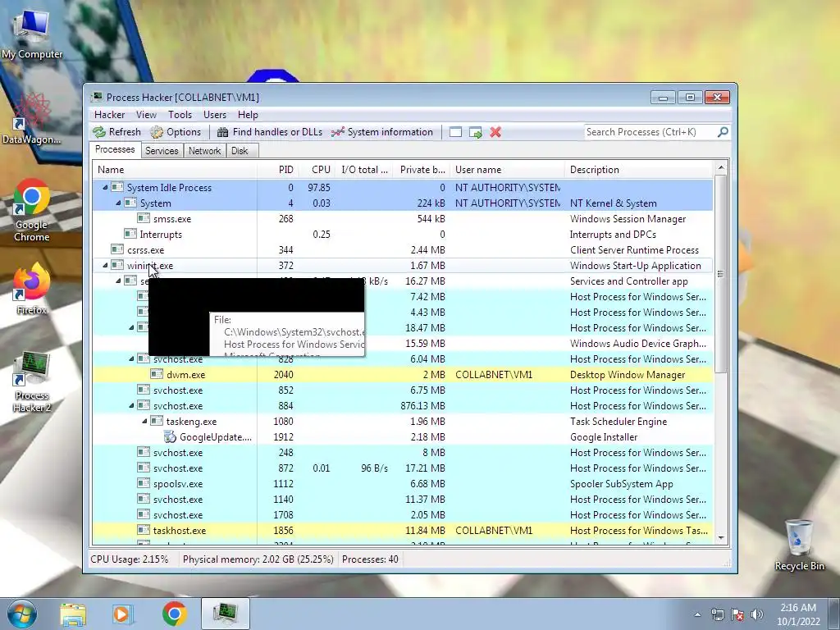Click the Refresh toolbar button
This screenshot has height=630, width=840.
click(116, 132)
